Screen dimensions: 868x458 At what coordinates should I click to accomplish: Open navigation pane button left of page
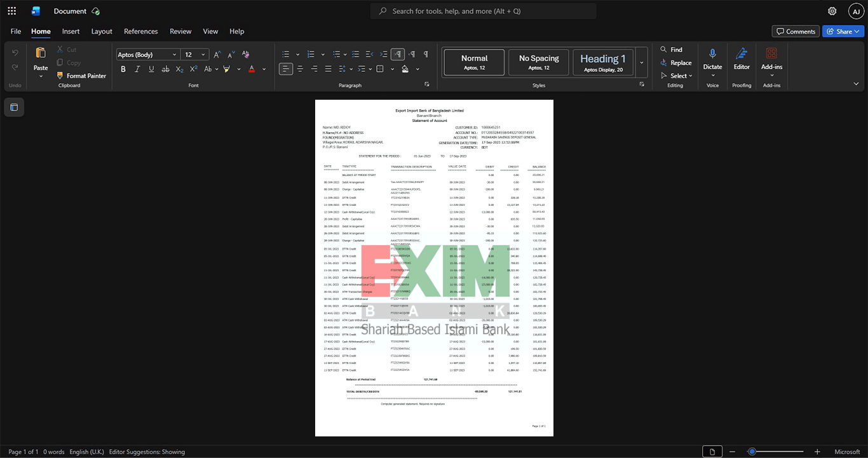(x=14, y=107)
